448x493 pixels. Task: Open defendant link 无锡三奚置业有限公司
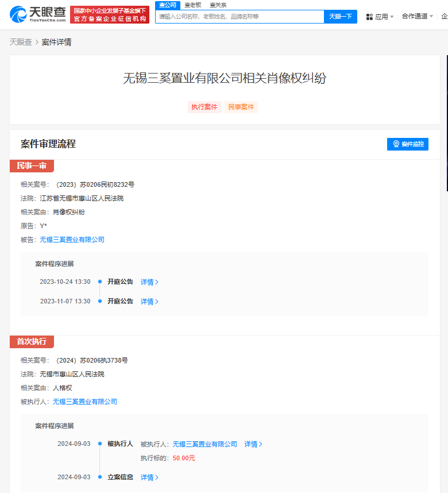pos(72,240)
